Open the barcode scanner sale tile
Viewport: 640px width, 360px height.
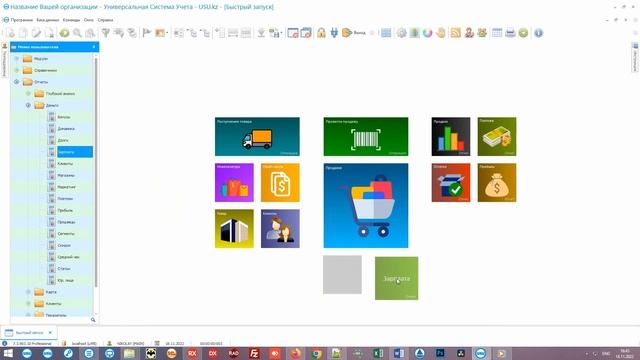click(366, 136)
